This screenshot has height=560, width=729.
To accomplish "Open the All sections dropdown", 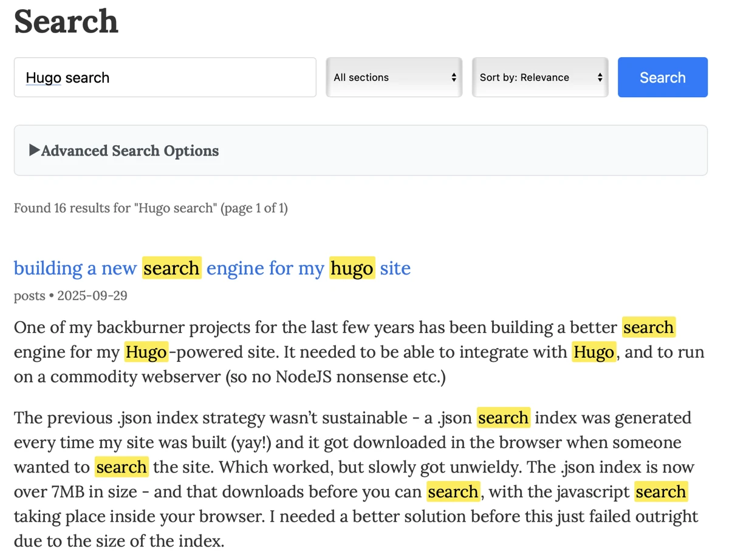I will point(394,77).
